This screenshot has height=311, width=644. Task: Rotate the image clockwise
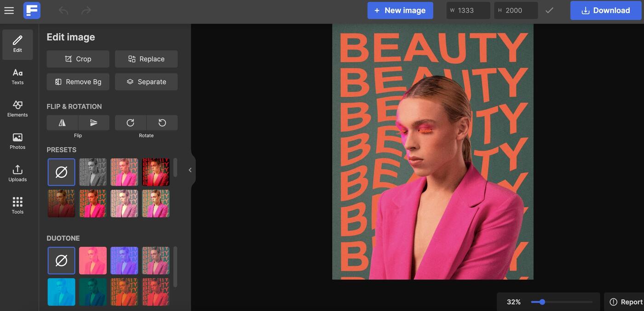tap(130, 123)
